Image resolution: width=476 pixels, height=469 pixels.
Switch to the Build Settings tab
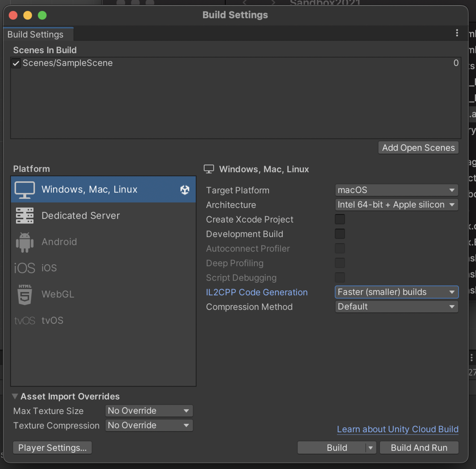(x=35, y=34)
